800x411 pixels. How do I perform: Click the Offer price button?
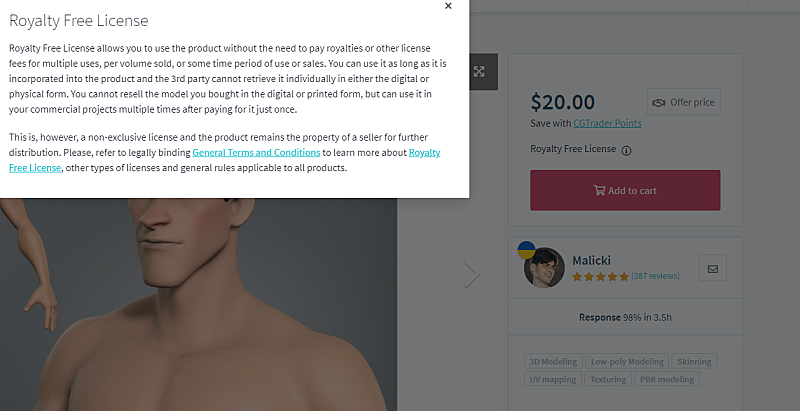pos(684,102)
